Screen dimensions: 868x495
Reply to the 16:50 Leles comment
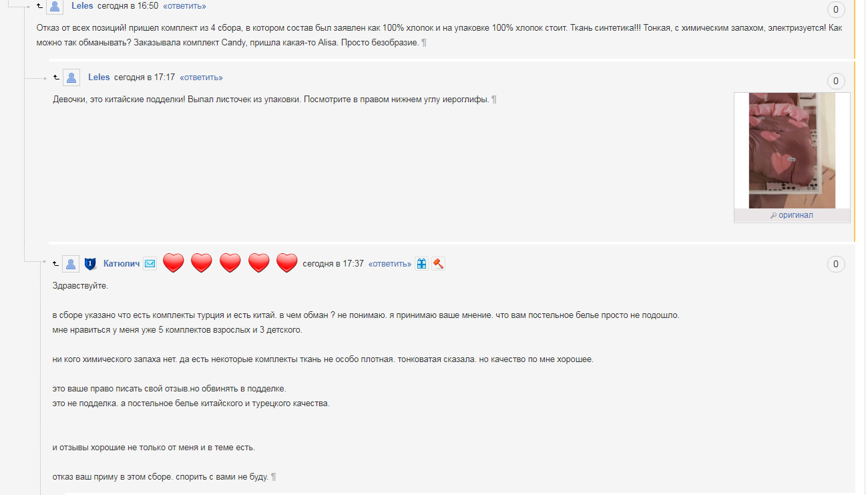pos(184,6)
